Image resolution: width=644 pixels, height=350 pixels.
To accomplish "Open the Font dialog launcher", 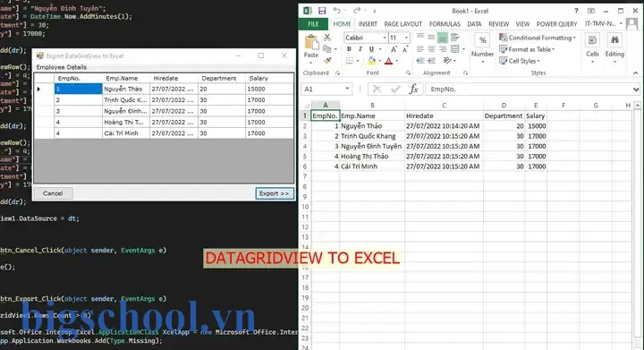I will click(408, 73).
